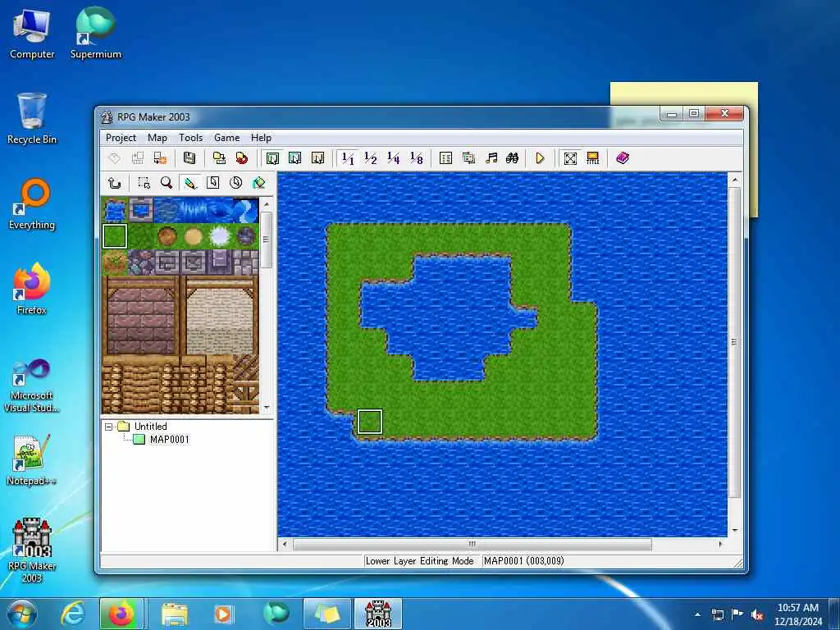The height and width of the screenshot is (630, 840).
Task: Open the Database editor icon
Action: [445, 158]
